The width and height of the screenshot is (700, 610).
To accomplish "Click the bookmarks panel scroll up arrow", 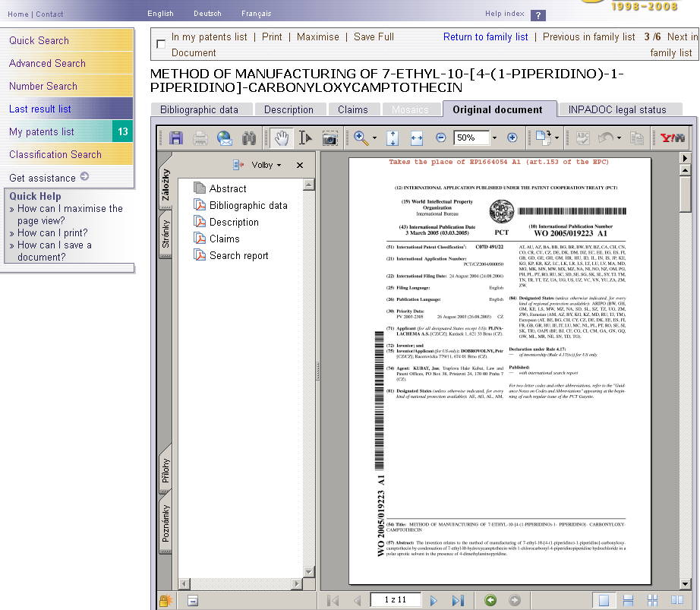I will [308, 185].
